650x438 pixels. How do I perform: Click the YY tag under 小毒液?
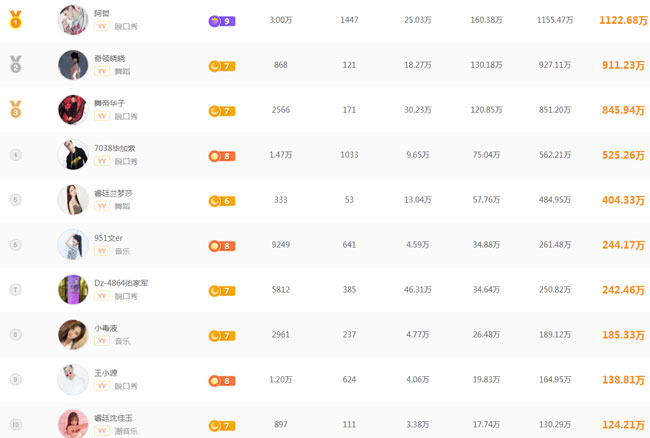tap(102, 341)
